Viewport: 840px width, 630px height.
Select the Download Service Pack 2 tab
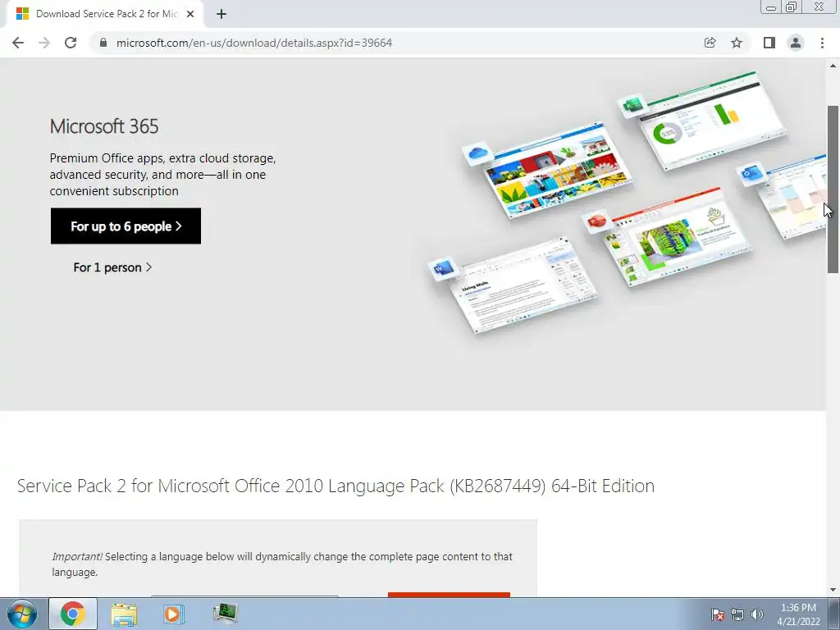(x=104, y=14)
